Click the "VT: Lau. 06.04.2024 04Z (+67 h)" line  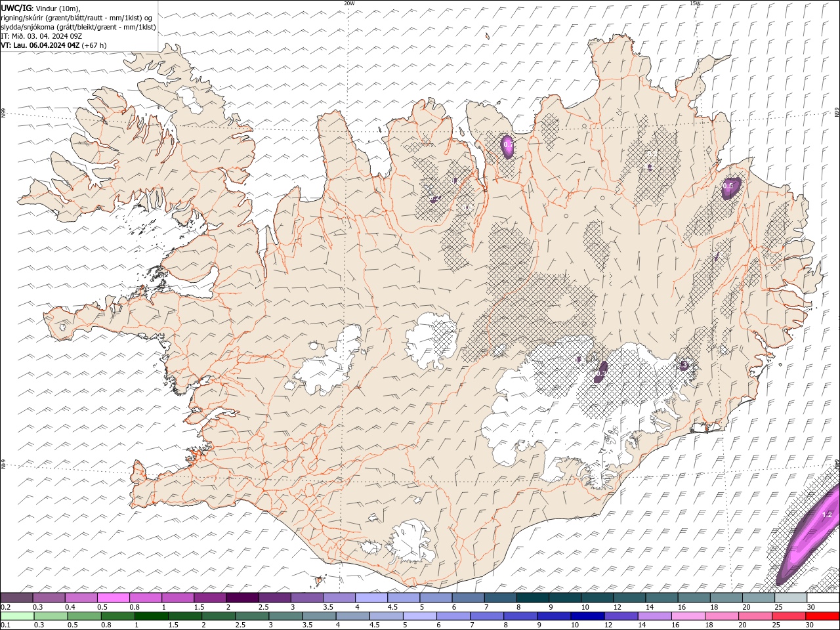click(54, 45)
